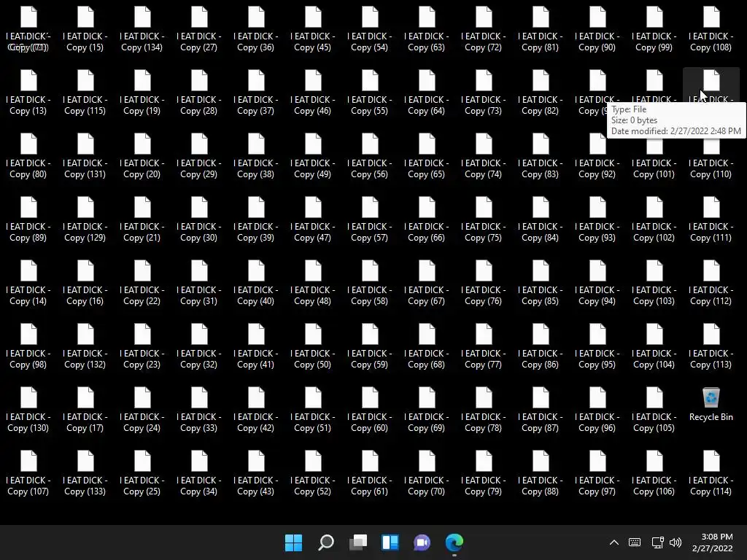Image resolution: width=747 pixels, height=560 pixels.
Task: Select the file labeled Copy (27)
Action: 199,28
